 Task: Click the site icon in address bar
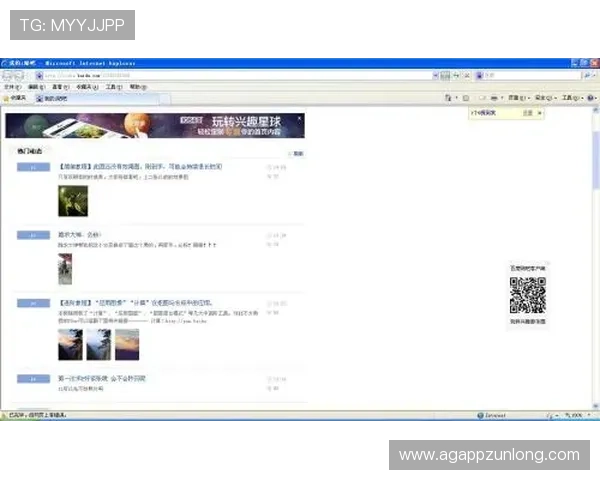(39, 76)
